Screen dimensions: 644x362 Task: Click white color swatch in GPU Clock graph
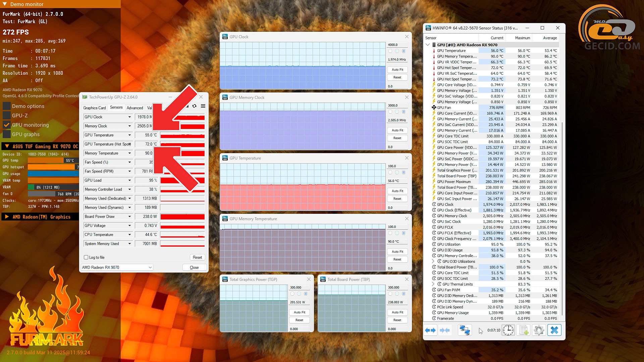click(x=390, y=51)
